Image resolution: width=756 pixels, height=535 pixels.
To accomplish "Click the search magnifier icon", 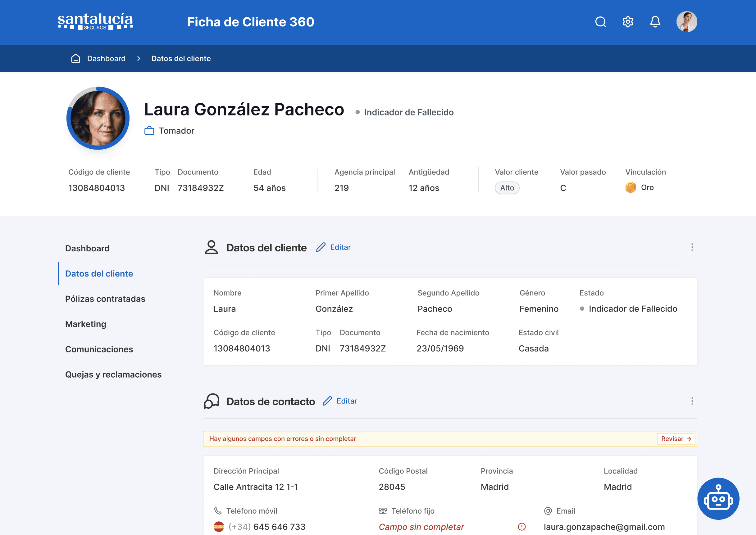I will (x=600, y=22).
